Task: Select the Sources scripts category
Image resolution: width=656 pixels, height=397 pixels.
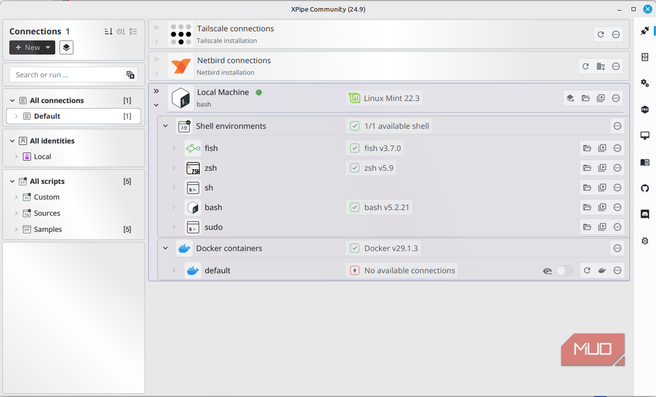Action: point(47,213)
